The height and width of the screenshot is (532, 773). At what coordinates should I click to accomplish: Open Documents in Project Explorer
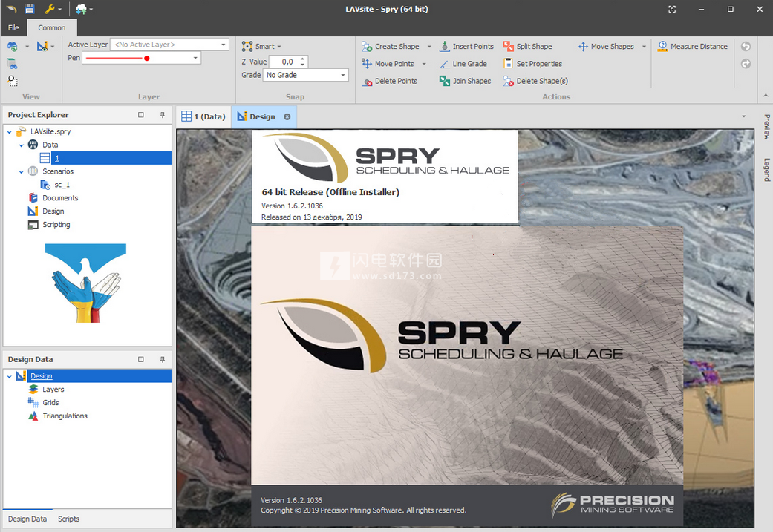coord(60,198)
